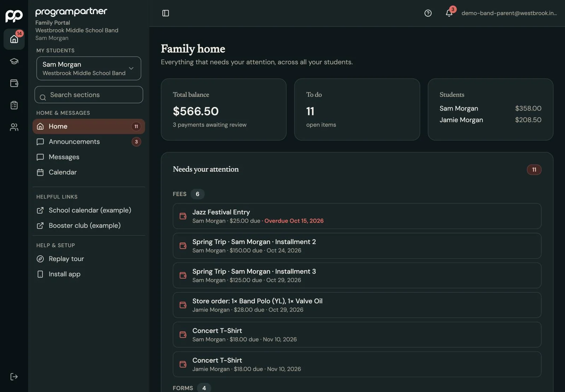The width and height of the screenshot is (565, 392).
Task: Open Announcements in the sidebar
Action: click(89, 142)
